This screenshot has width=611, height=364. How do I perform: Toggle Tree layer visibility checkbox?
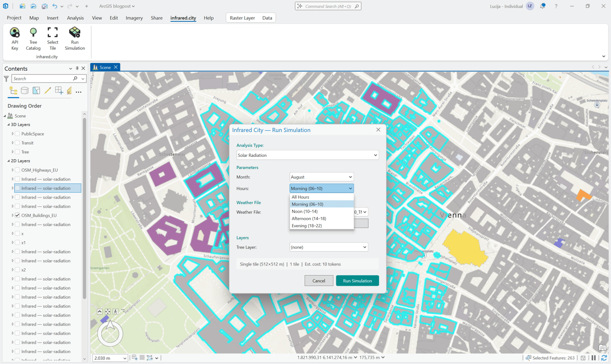(x=18, y=152)
